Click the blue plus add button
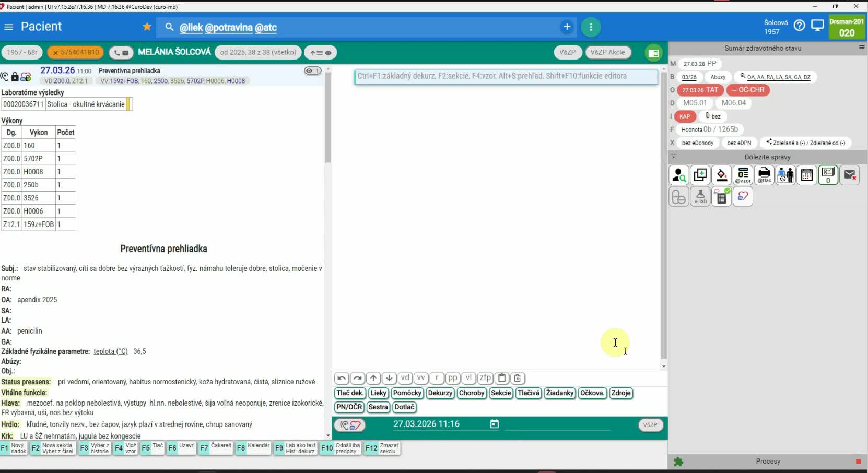Viewport: 868px width, 473px height. (x=567, y=27)
